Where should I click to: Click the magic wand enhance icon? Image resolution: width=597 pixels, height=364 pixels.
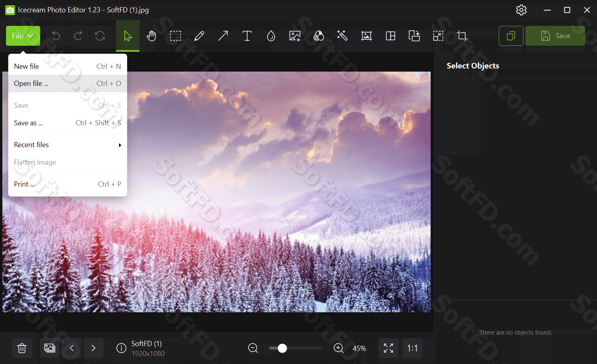(x=342, y=36)
